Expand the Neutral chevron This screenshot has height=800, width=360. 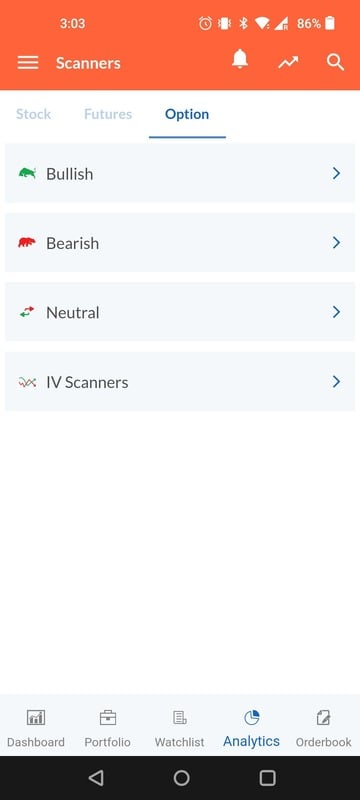pyautogui.click(x=336, y=312)
